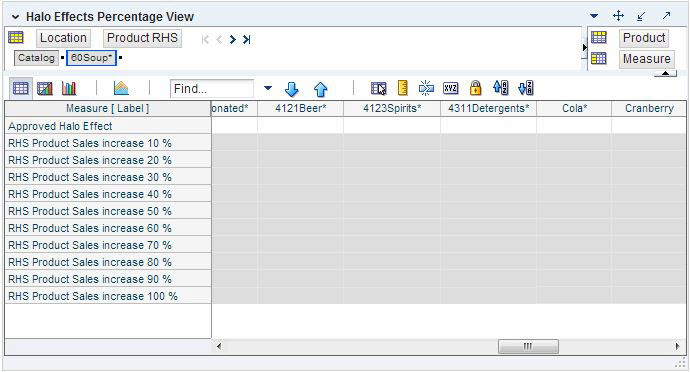The width and height of the screenshot is (690, 372).
Task: Sort ascending A to Z
Action: pos(500,88)
